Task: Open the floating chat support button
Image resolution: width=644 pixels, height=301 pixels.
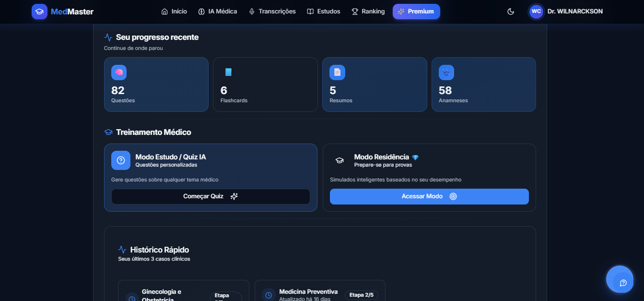Action: [623, 282]
